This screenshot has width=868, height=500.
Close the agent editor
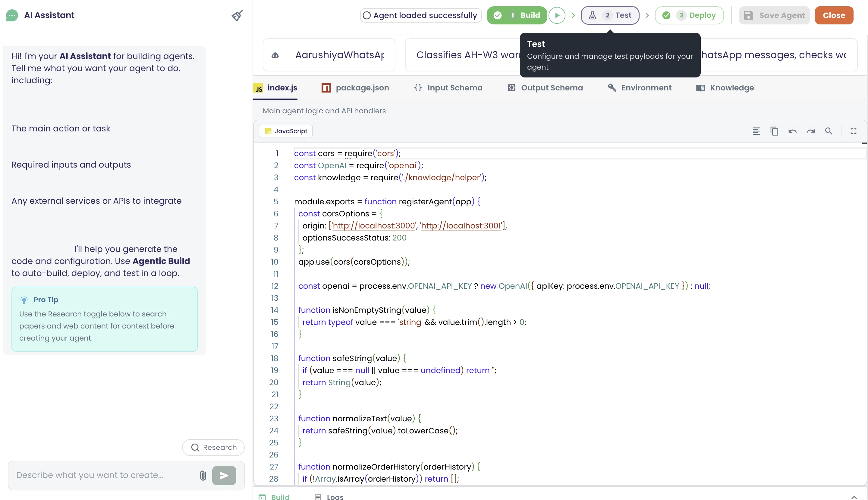pyautogui.click(x=834, y=15)
